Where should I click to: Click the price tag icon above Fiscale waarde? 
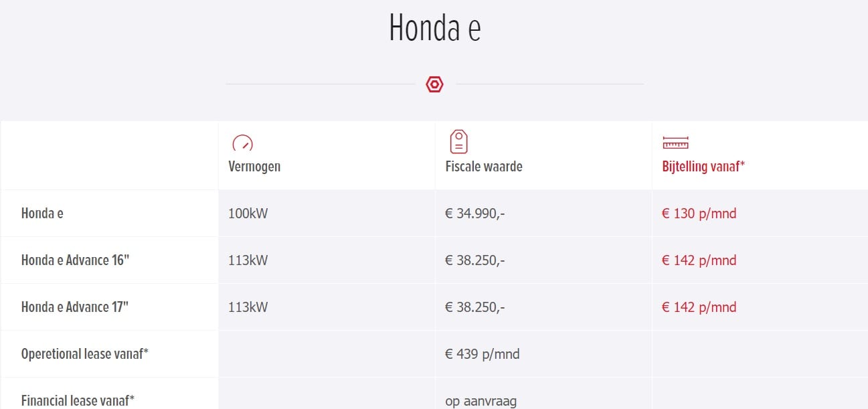(x=458, y=141)
